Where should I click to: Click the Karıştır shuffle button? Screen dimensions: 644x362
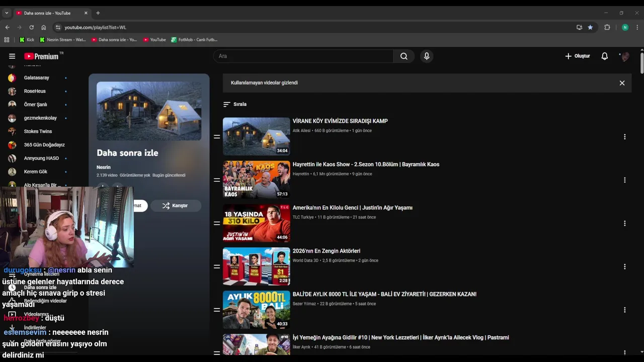tap(176, 206)
